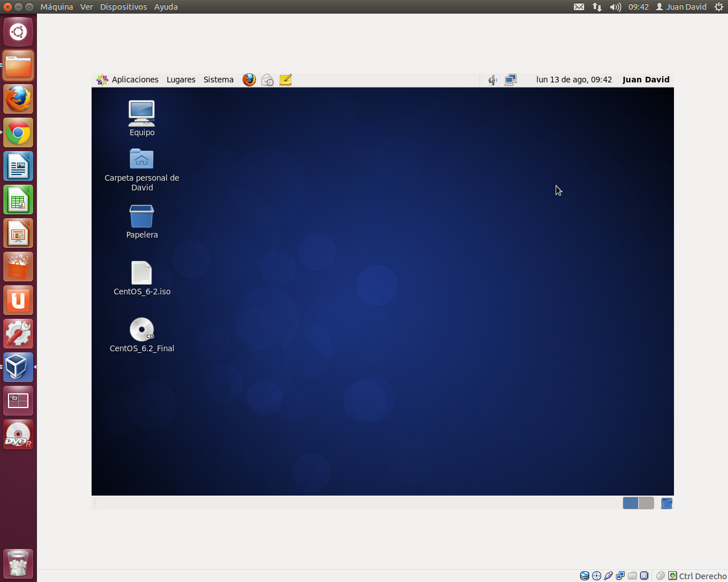
Task: Open the Tomboy notes icon in the panel
Action: 285,80
